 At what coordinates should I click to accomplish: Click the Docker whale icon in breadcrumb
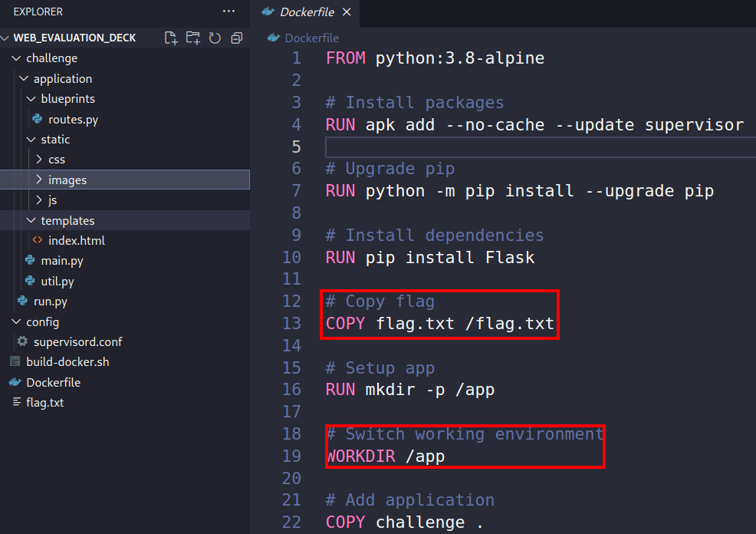click(x=274, y=38)
